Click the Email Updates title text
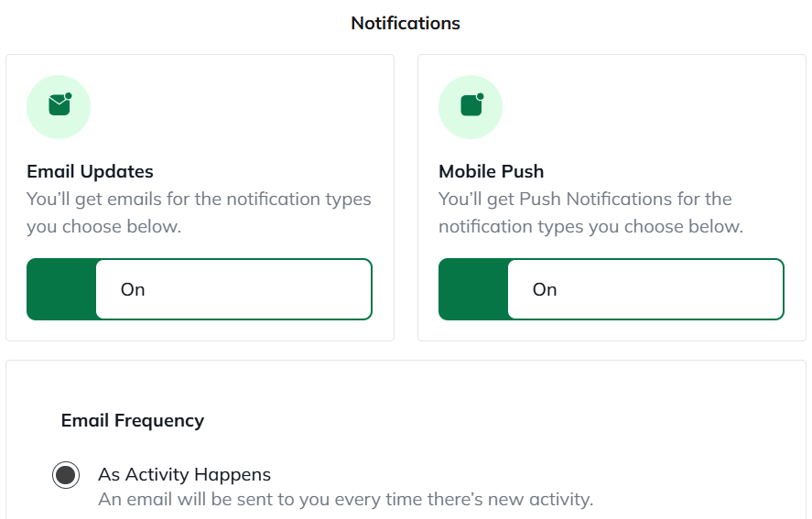This screenshot has width=812, height=519. (90, 171)
